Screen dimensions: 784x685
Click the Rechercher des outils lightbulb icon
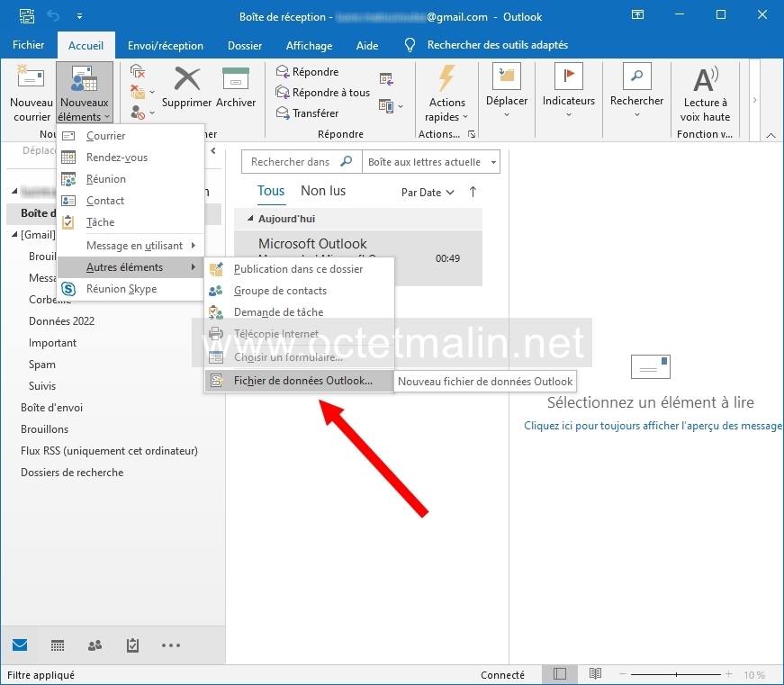pos(410,45)
